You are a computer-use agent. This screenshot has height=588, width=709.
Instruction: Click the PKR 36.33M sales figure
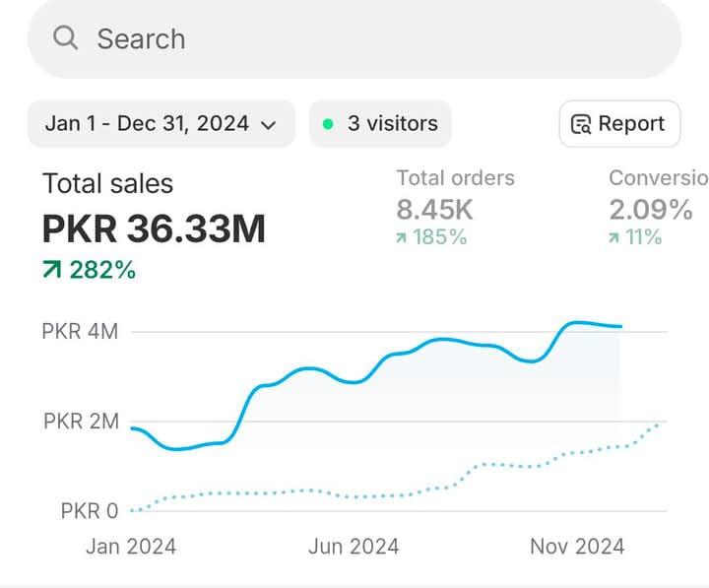click(x=154, y=229)
